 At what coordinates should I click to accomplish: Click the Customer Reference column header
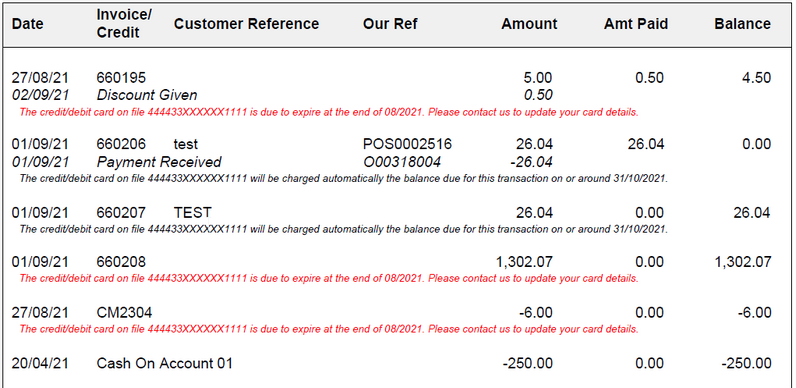tap(246, 24)
